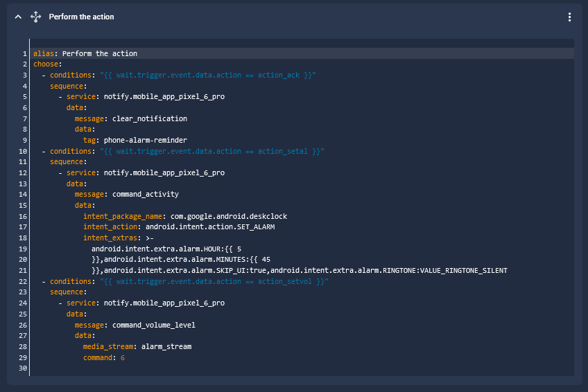Click the choose-action branching icon in header
This screenshot has height=392, width=588.
pos(36,17)
